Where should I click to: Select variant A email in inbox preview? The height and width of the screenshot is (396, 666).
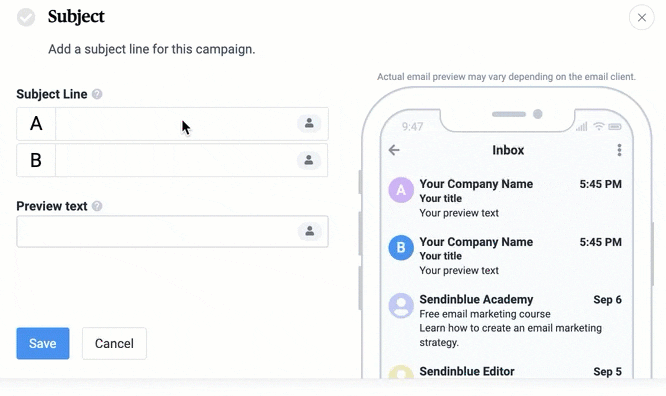pos(505,198)
